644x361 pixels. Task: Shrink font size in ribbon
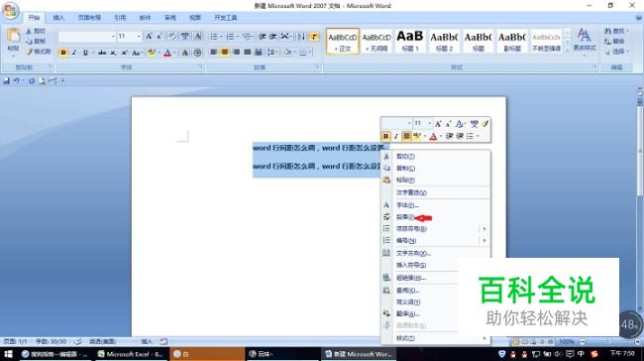click(160, 36)
